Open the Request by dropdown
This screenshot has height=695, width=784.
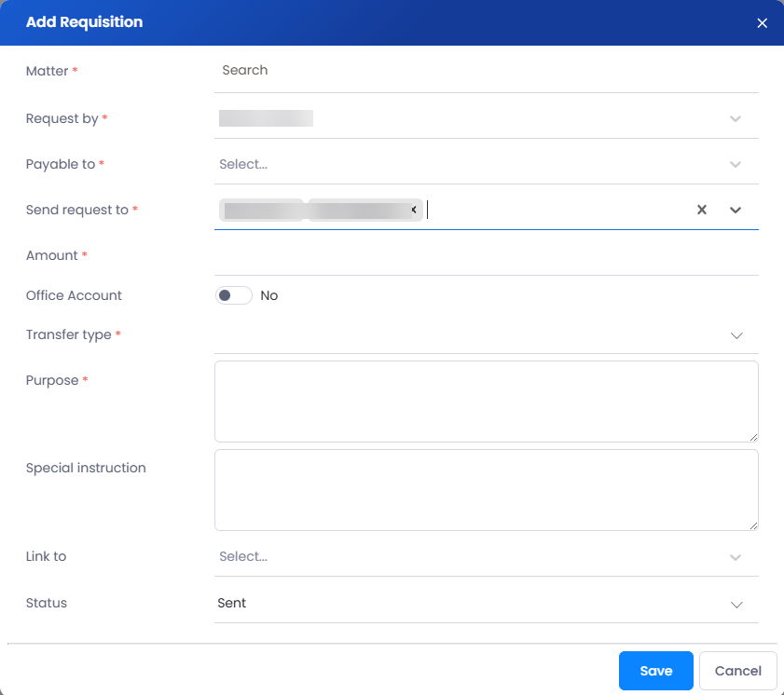(x=486, y=118)
